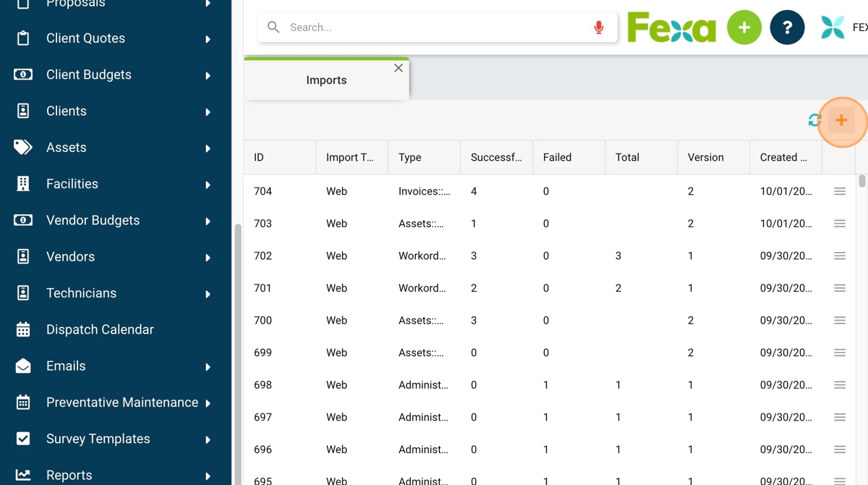This screenshot has width=868, height=485.
Task: Open the row menu for import 698
Action: (839, 385)
